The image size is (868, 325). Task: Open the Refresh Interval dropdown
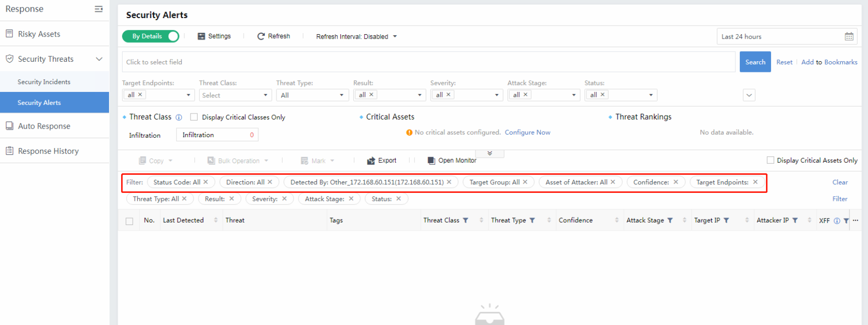(356, 37)
